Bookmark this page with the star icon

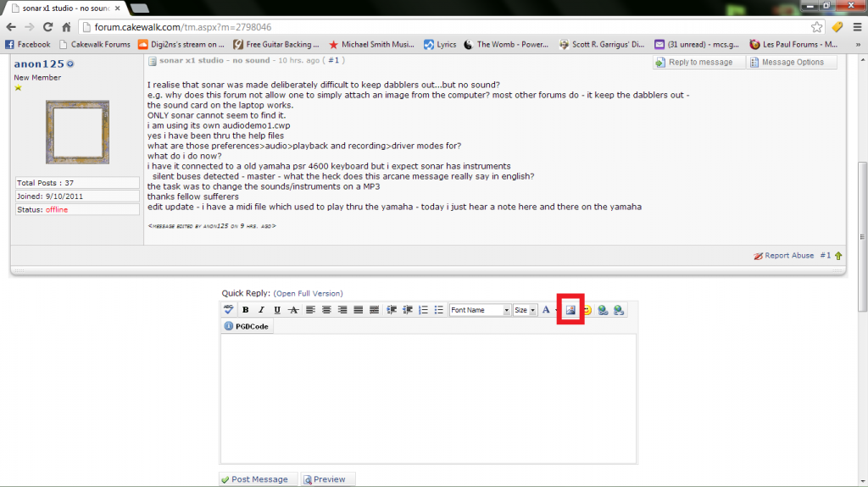[x=817, y=27]
